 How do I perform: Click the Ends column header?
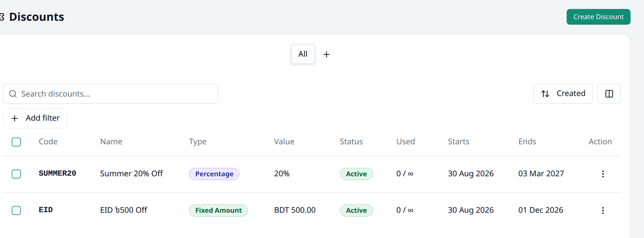tap(527, 142)
